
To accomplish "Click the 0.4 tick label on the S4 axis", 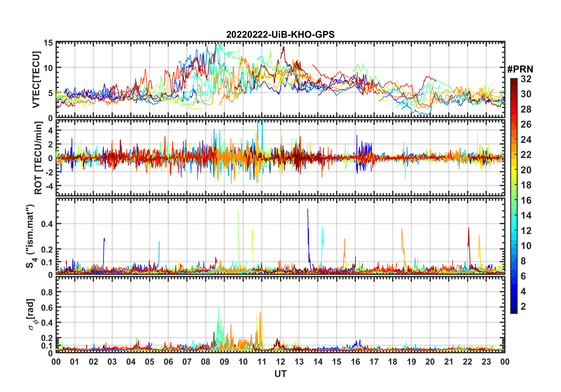I will (x=47, y=224).
